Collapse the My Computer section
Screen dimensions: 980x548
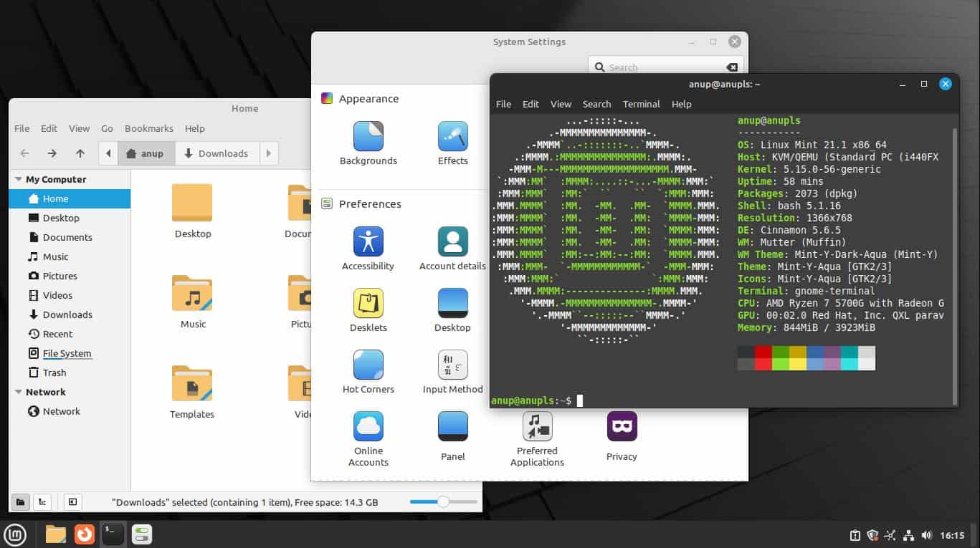click(x=16, y=179)
